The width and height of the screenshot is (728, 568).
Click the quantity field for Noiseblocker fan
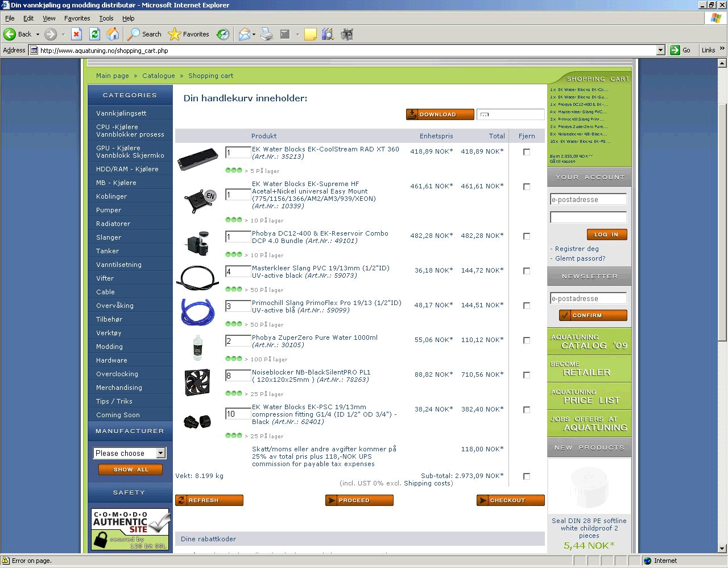[x=238, y=375]
